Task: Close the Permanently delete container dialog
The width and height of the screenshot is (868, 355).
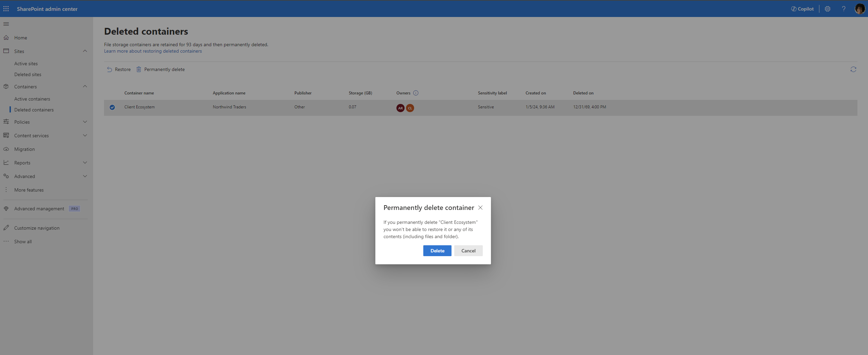Action: (480, 208)
